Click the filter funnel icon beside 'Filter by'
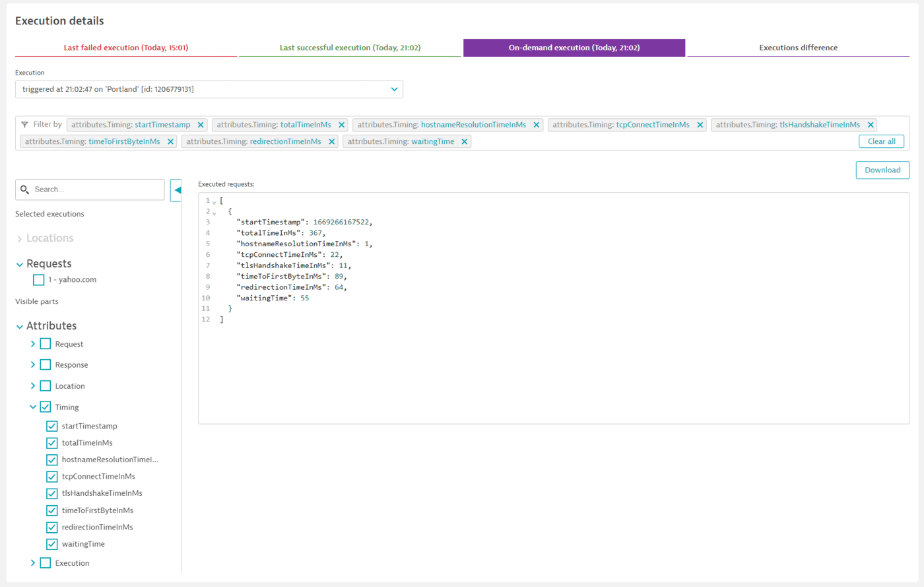 point(24,124)
